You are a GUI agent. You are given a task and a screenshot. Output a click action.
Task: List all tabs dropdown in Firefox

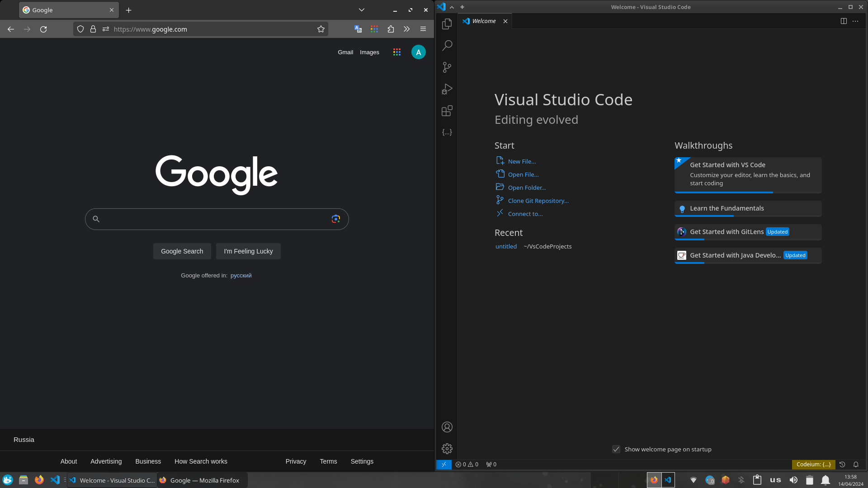362,10
